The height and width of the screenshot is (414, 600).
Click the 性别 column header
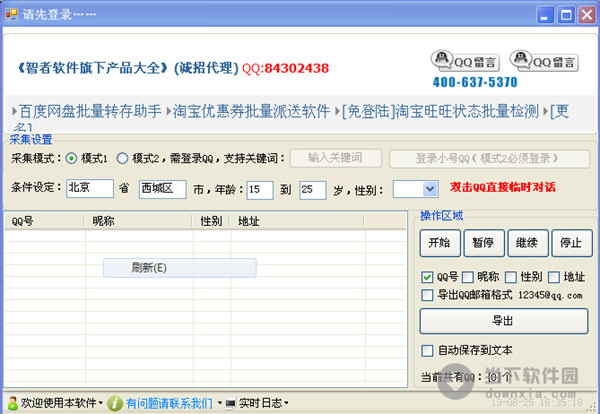[211, 221]
